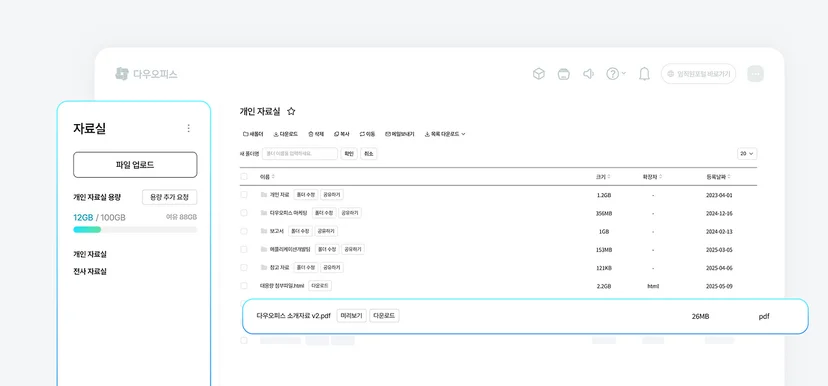828x386 pixels.
Task: Click the 다운로드 toolbar item
Action: (285, 134)
